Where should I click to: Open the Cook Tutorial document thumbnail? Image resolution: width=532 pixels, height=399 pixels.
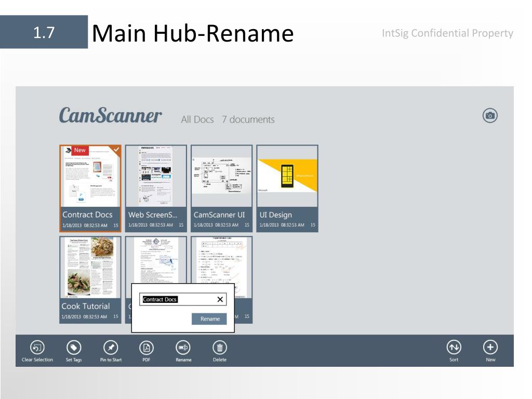click(x=90, y=268)
